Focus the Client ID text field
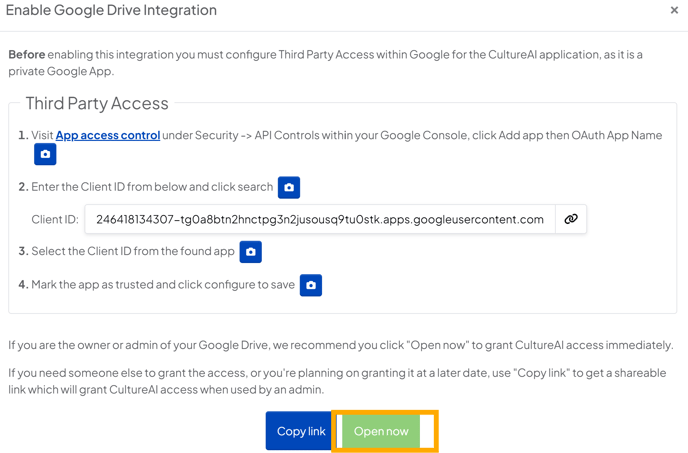 pyautogui.click(x=320, y=219)
